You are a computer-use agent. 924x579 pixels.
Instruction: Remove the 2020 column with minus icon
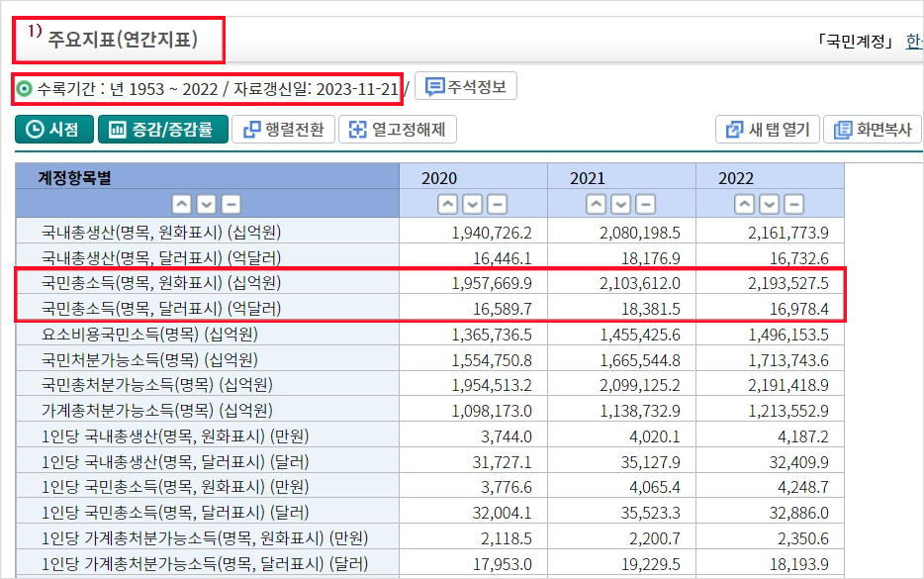pyautogui.click(x=498, y=205)
